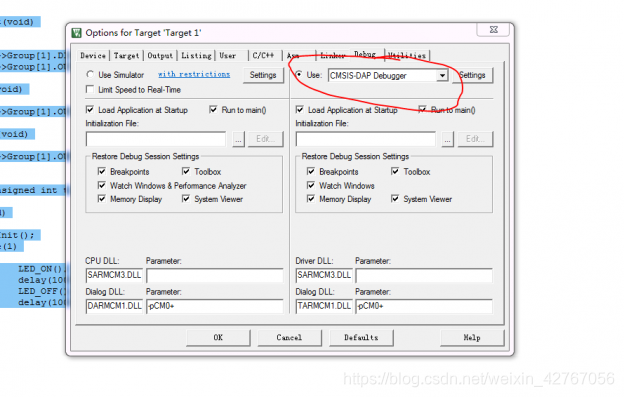Toggle debugger Run to main() checkbox
This screenshot has width=624, height=397.
423,110
